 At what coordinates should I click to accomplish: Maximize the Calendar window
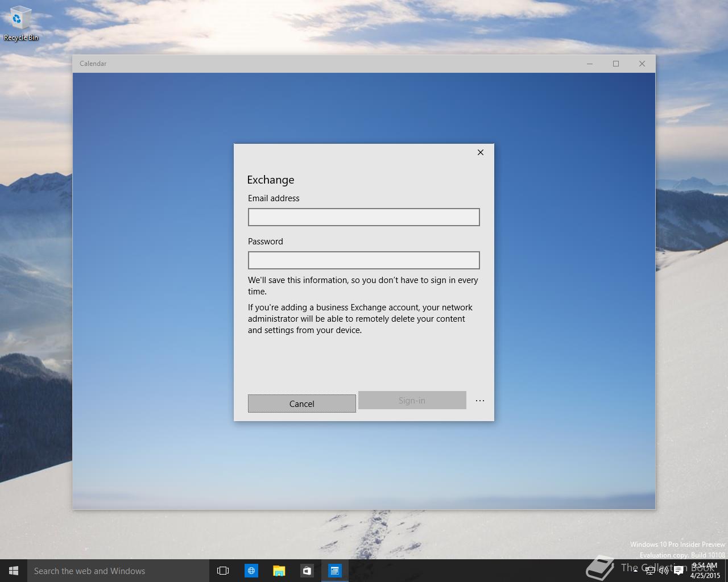[616, 64]
